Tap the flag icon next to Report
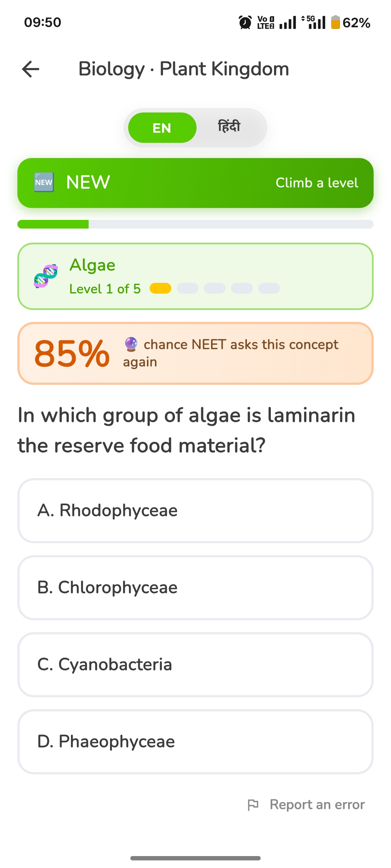The height and width of the screenshot is (868, 391). 253,805
